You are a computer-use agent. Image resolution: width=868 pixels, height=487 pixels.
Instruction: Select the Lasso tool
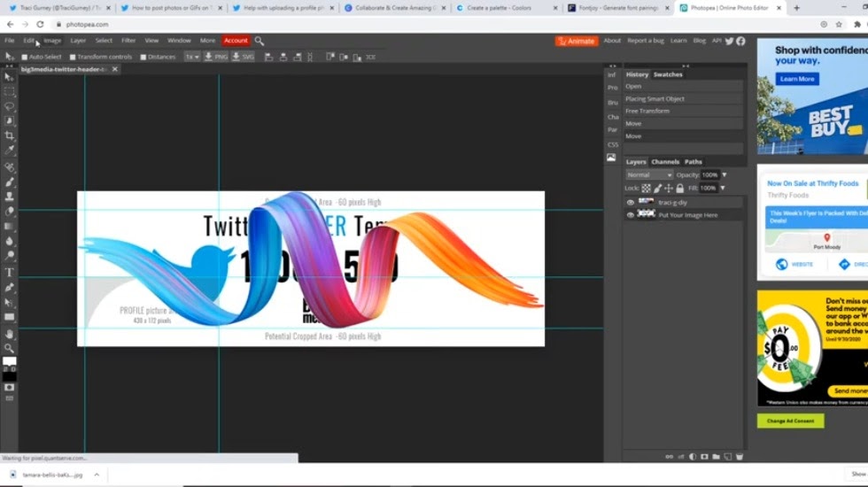click(x=9, y=106)
